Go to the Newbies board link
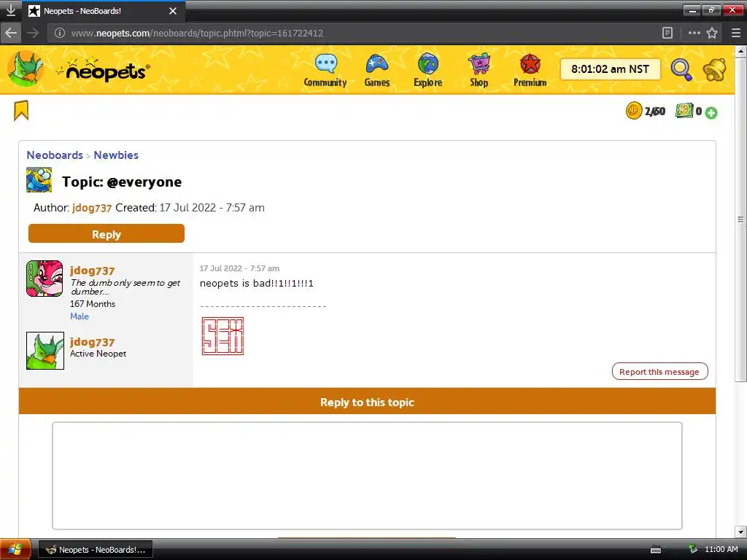The image size is (747, 560). [x=116, y=155]
